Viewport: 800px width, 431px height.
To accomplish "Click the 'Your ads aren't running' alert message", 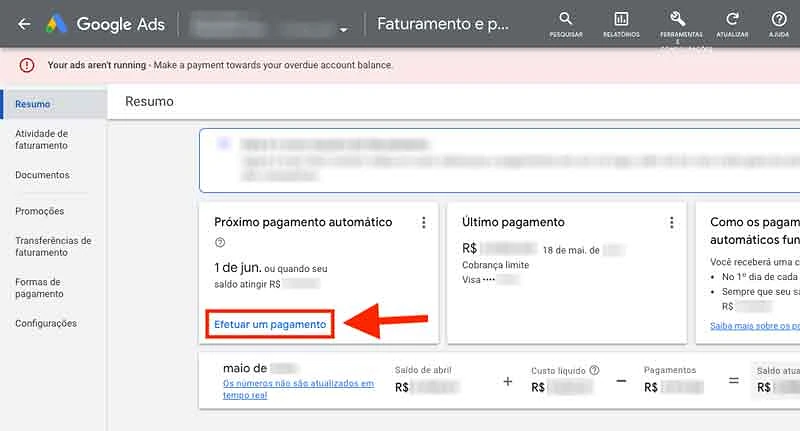I will 219,65.
